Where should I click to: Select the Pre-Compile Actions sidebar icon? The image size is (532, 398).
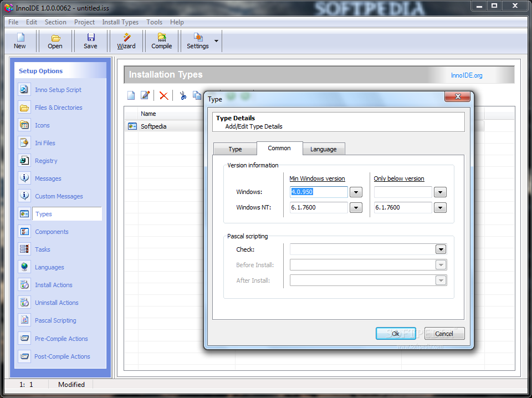point(24,338)
